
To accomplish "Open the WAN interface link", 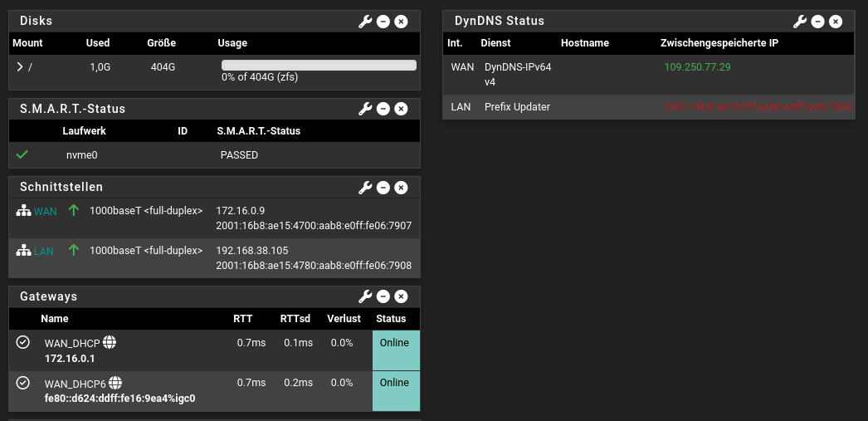I will pos(46,212).
